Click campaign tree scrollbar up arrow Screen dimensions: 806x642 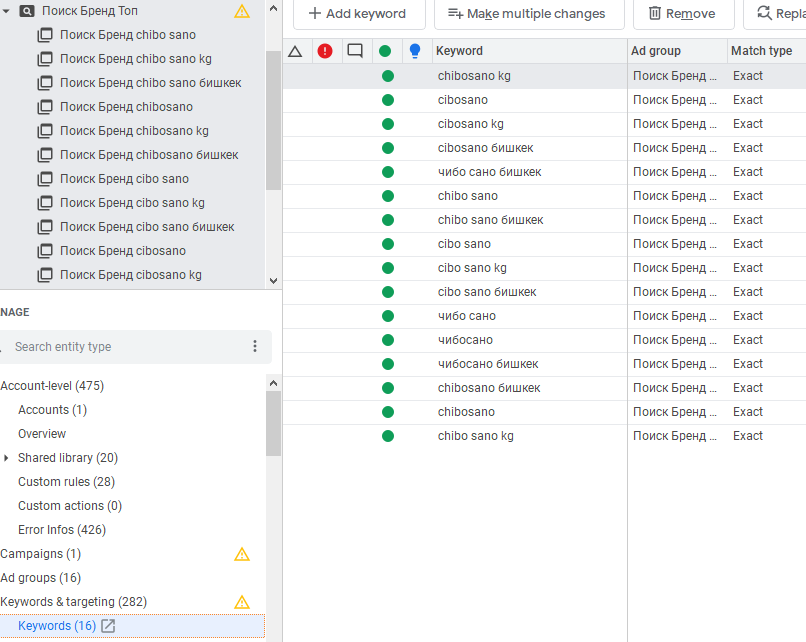[273, 9]
